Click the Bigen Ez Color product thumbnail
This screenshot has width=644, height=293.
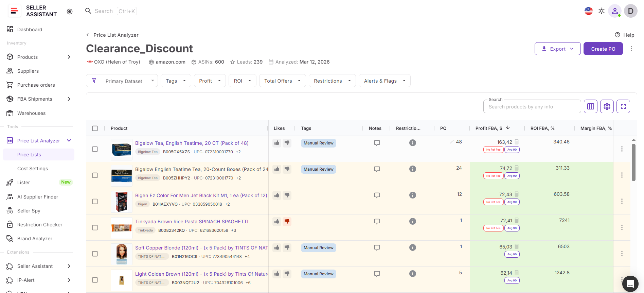pyautogui.click(x=122, y=202)
